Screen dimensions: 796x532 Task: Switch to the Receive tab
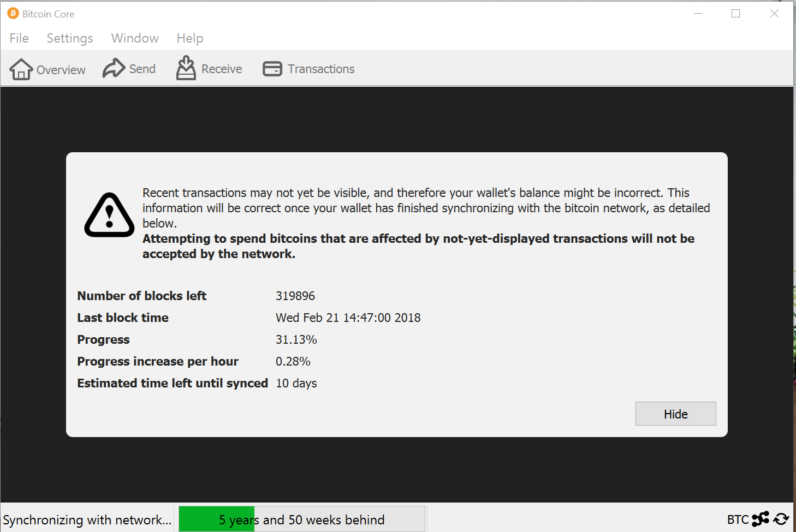click(209, 69)
